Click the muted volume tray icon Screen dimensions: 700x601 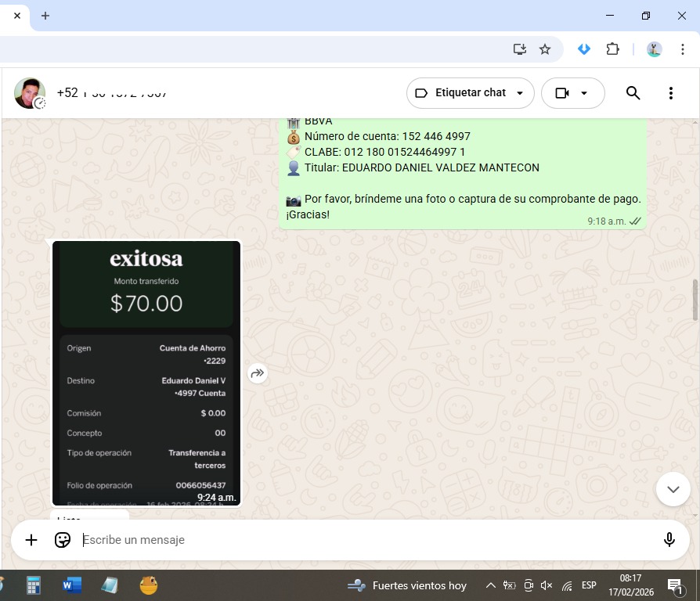547,585
